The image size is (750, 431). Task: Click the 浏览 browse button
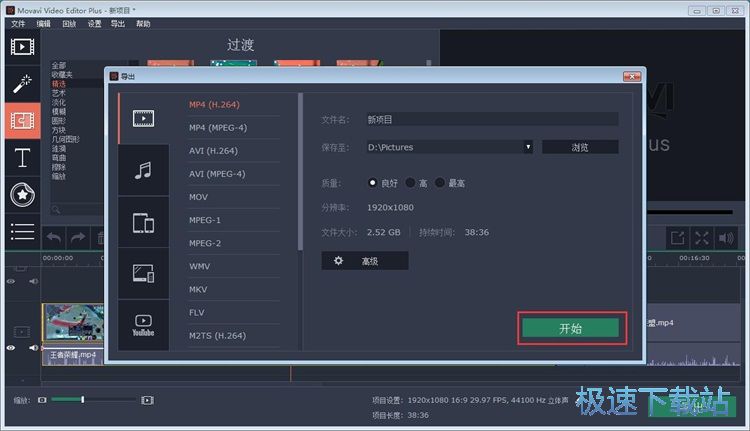(580, 147)
